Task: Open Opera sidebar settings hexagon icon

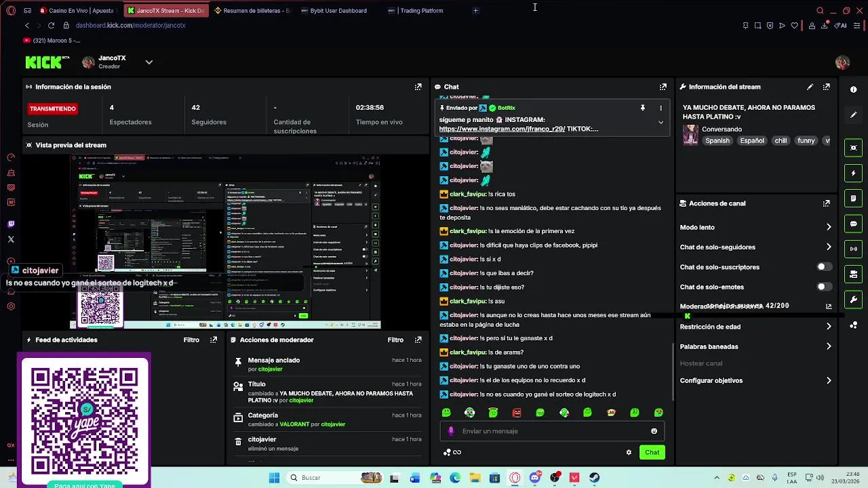Action: (11, 306)
